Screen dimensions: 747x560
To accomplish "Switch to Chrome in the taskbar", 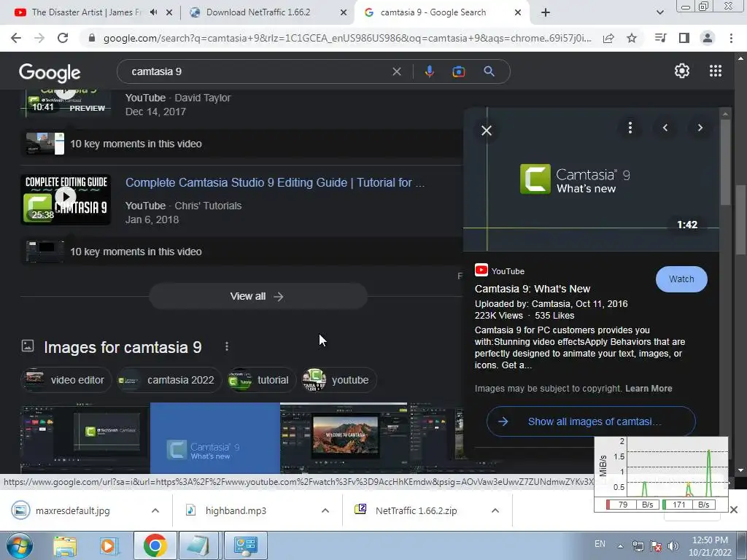I will click(155, 545).
